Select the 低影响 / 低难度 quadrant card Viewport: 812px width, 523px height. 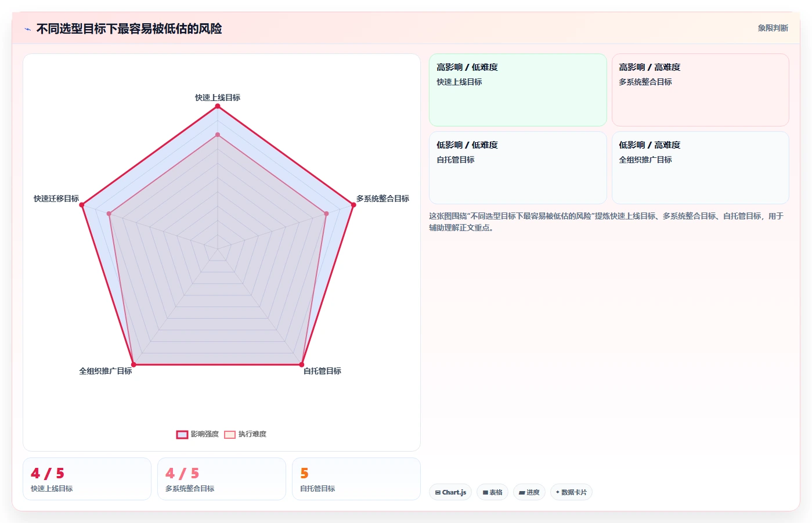[518, 168]
